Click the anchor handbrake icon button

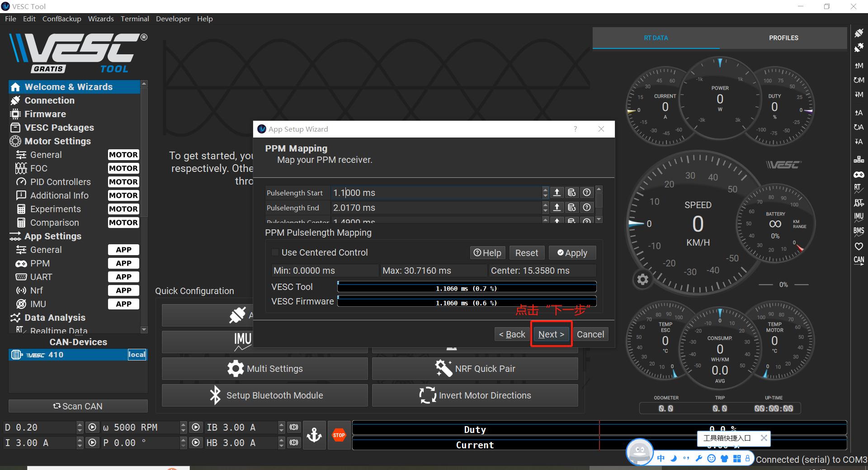314,435
